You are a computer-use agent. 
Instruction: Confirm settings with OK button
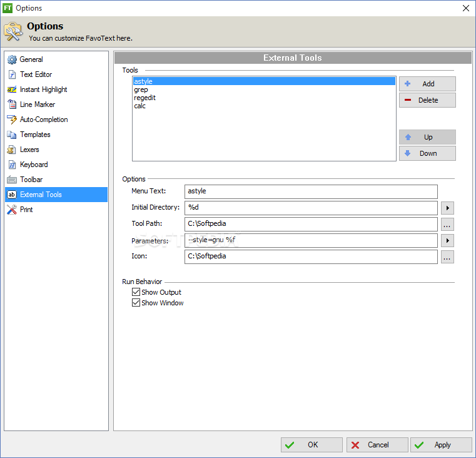point(311,445)
